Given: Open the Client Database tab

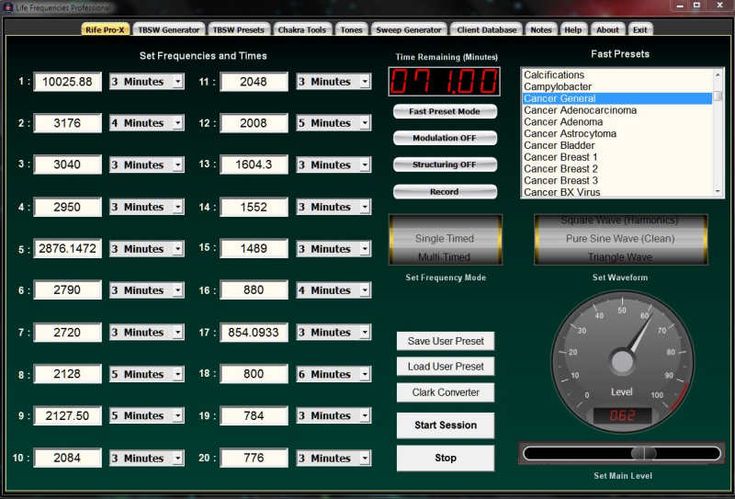Looking at the screenshot, I should point(487,30).
